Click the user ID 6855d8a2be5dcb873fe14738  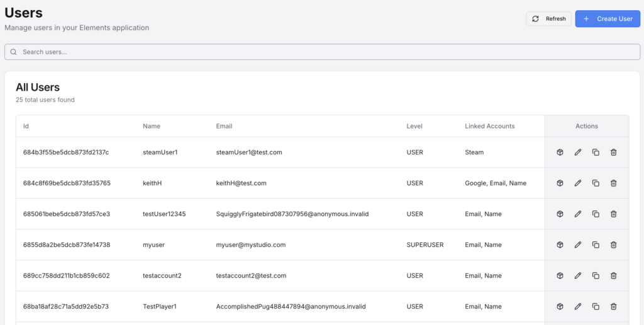pos(67,245)
